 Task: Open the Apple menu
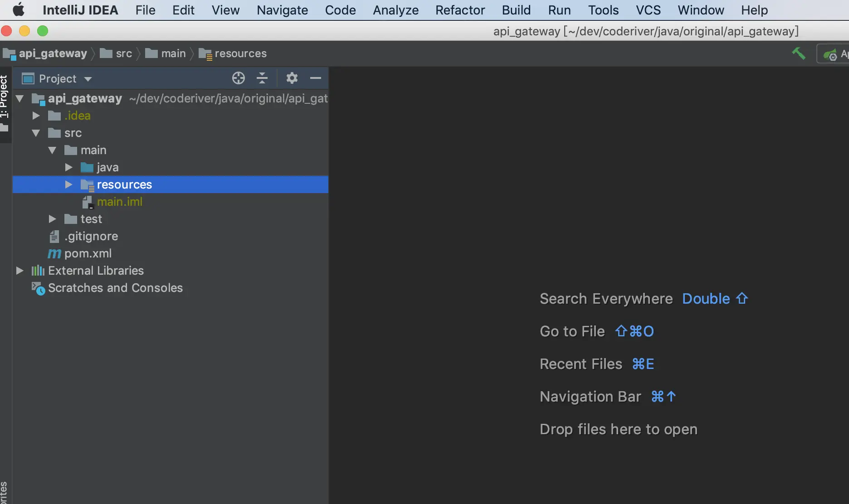pos(19,10)
